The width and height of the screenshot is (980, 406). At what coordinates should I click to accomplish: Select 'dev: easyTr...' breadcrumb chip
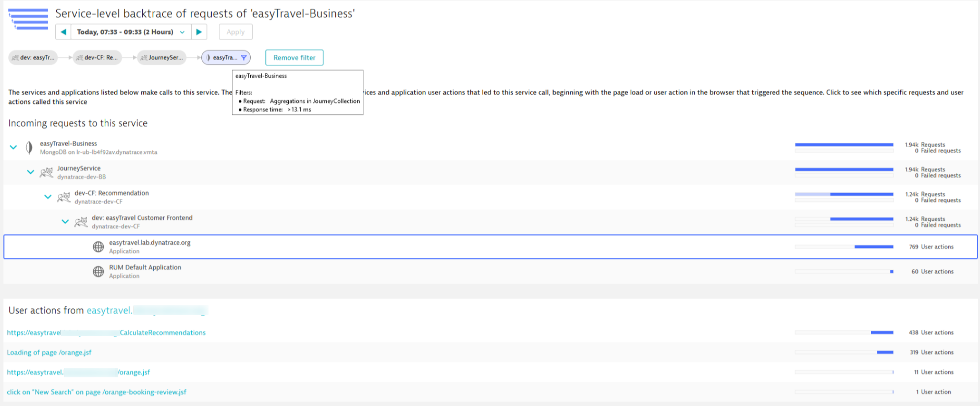tap(33, 57)
